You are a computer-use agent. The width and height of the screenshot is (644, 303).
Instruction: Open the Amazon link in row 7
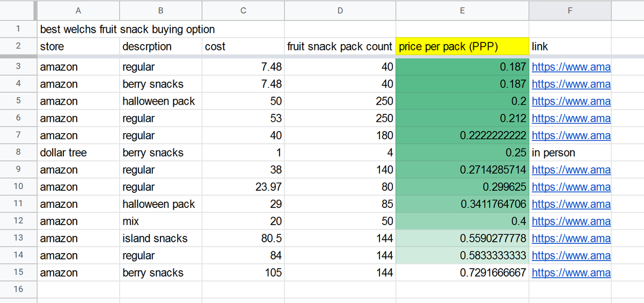(571, 136)
